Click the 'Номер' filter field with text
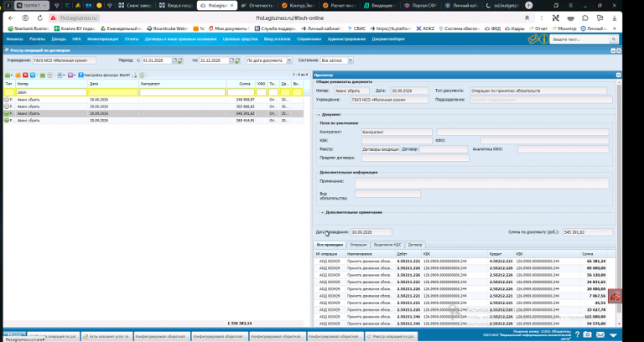This screenshot has width=644, height=342. (51, 92)
